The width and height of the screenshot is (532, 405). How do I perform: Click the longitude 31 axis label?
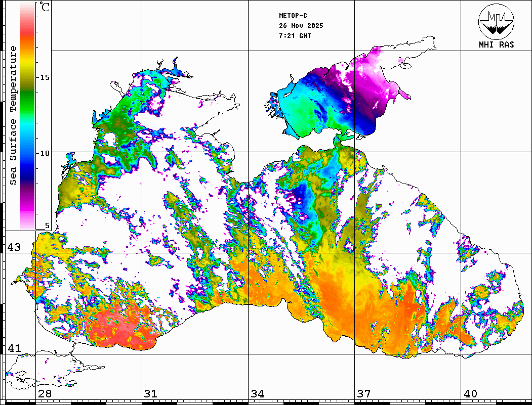point(150,394)
